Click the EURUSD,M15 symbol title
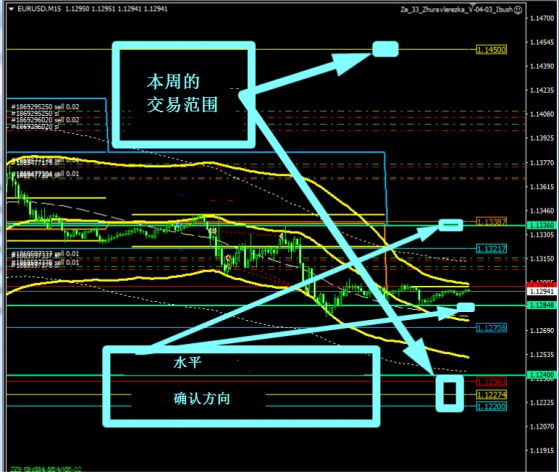This screenshot has height=472, width=559. pos(39,9)
